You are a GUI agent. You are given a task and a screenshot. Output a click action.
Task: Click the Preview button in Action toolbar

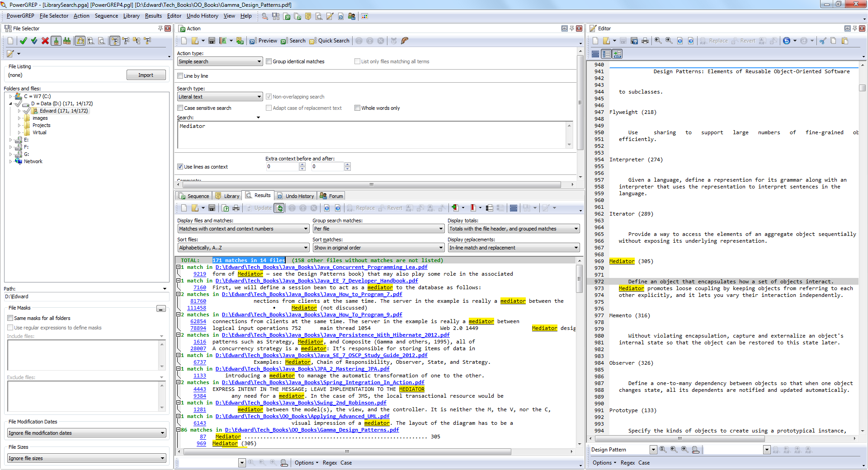point(263,41)
